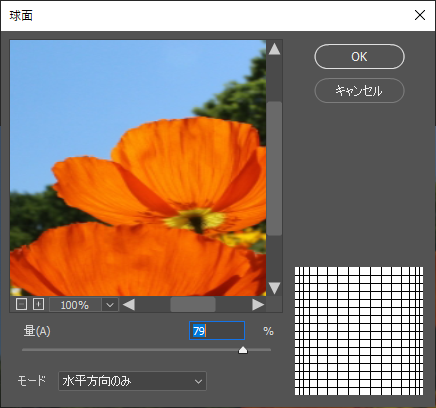Click the zoom out minus icon

[21, 304]
